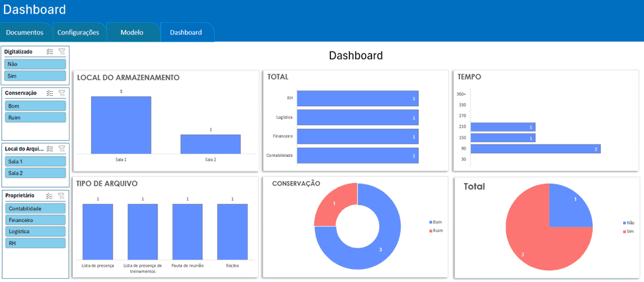Click the blue Bom legend swatch in Conservação chart
This screenshot has height=282, width=644.
(x=431, y=223)
